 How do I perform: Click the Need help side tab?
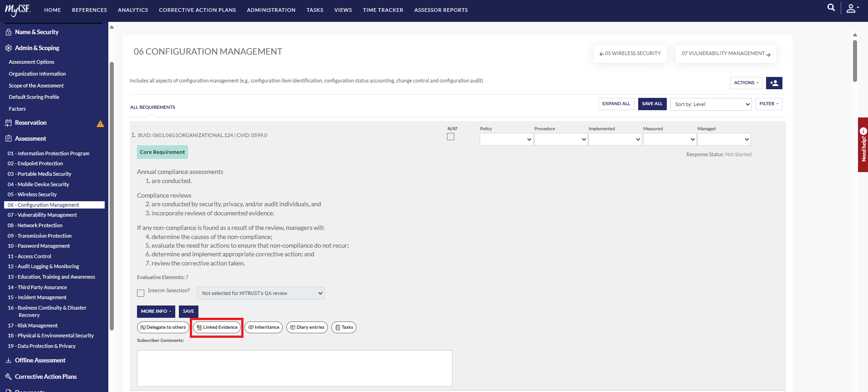[863, 145]
